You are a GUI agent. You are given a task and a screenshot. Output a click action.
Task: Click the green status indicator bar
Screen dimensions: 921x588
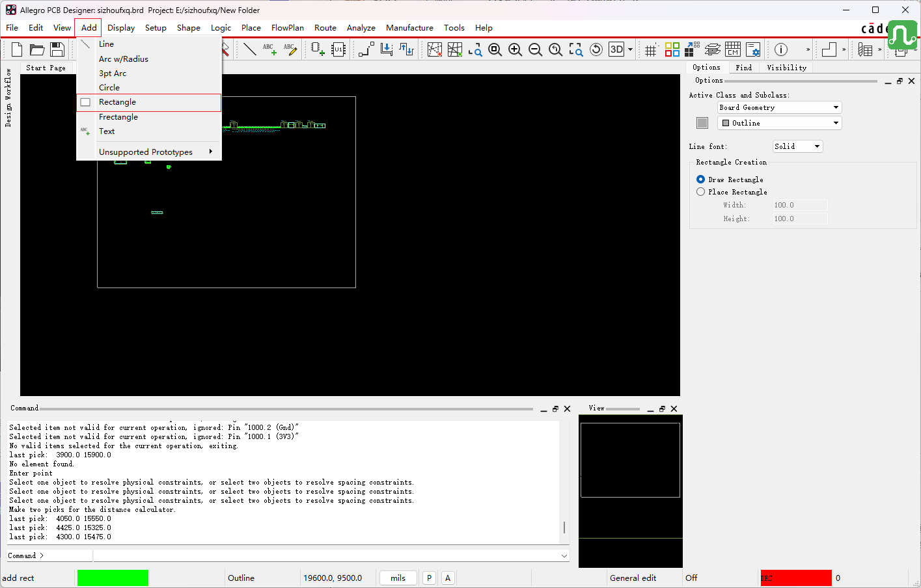(x=113, y=578)
